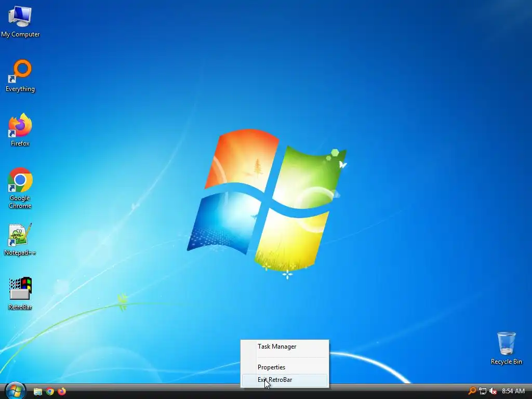Launch Firefox from the taskbar quick launch
Image resolution: width=532 pixels, height=399 pixels.
[x=62, y=392]
